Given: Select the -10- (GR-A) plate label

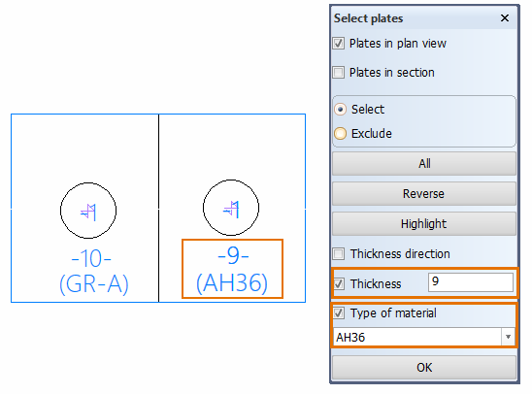Looking at the screenshot, I should [93, 272].
